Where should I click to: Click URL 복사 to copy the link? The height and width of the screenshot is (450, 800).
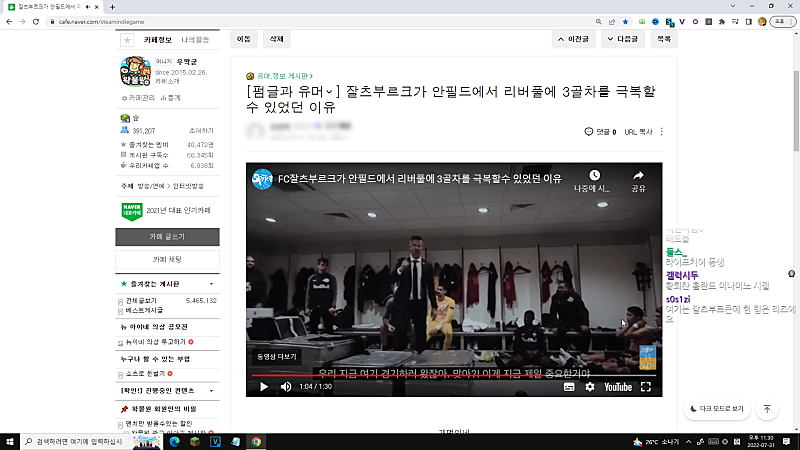pyautogui.click(x=638, y=132)
